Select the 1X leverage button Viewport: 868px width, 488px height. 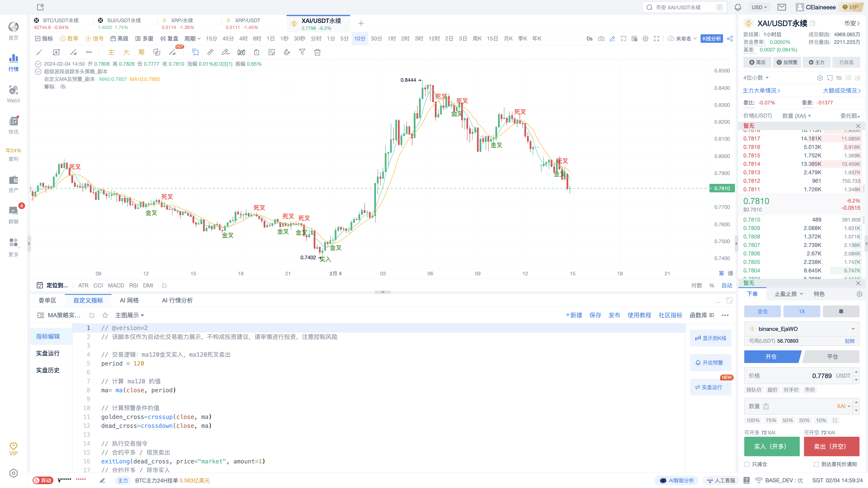pos(802,312)
